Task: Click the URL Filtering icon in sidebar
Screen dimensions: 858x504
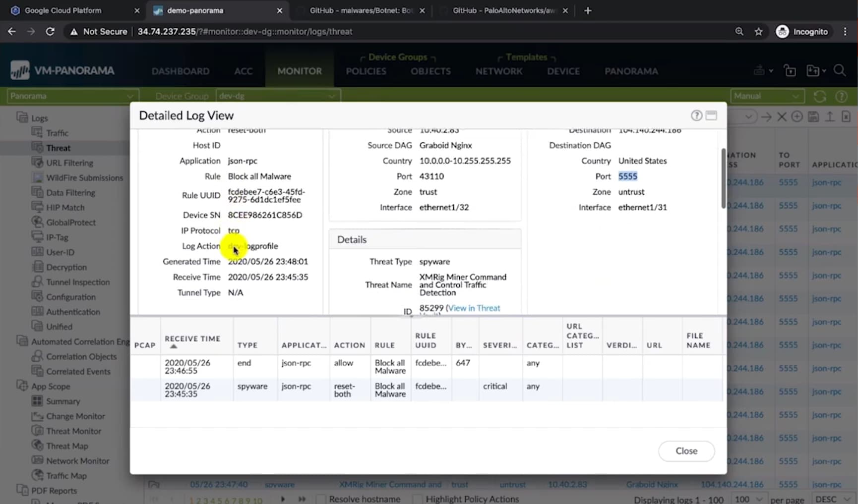Action: [37, 162]
